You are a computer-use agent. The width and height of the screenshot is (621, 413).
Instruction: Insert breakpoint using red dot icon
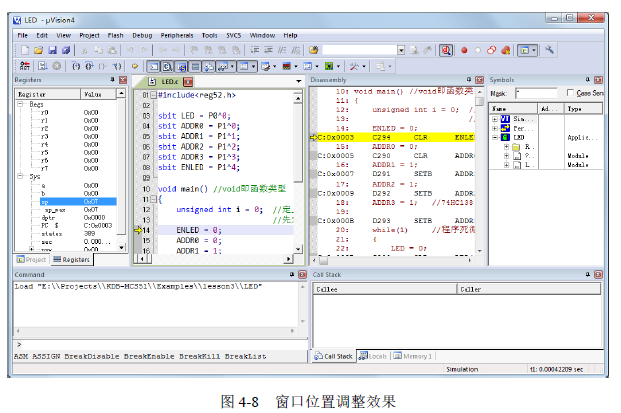pos(464,49)
